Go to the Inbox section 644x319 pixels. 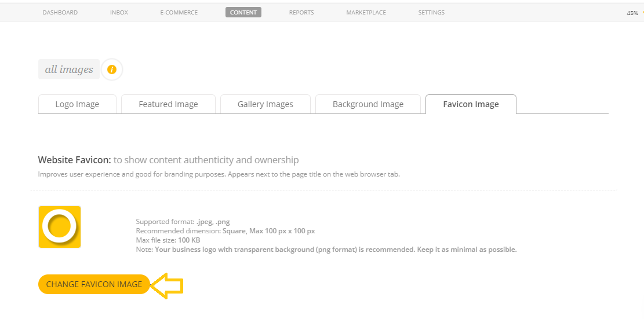point(119,13)
